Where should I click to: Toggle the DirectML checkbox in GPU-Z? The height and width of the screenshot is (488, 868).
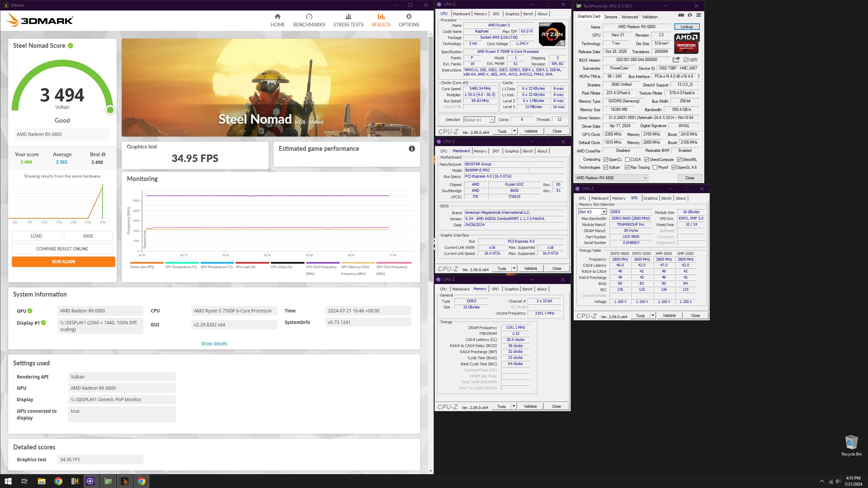(x=679, y=160)
